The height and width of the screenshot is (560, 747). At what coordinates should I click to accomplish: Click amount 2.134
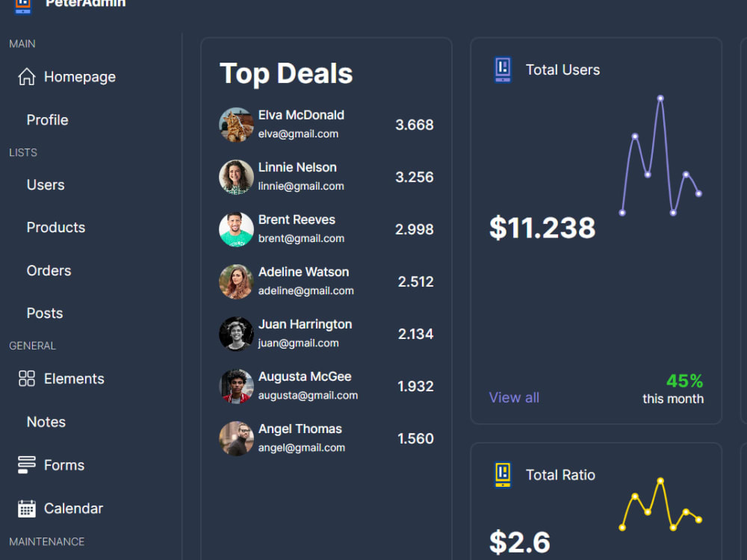[x=415, y=334]
